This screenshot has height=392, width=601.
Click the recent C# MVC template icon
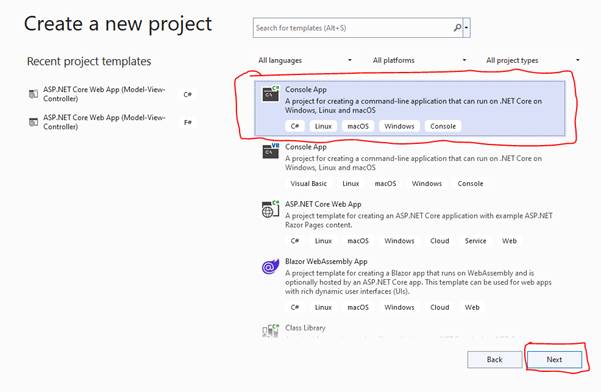pyautogui.click(x=34, y=94)
